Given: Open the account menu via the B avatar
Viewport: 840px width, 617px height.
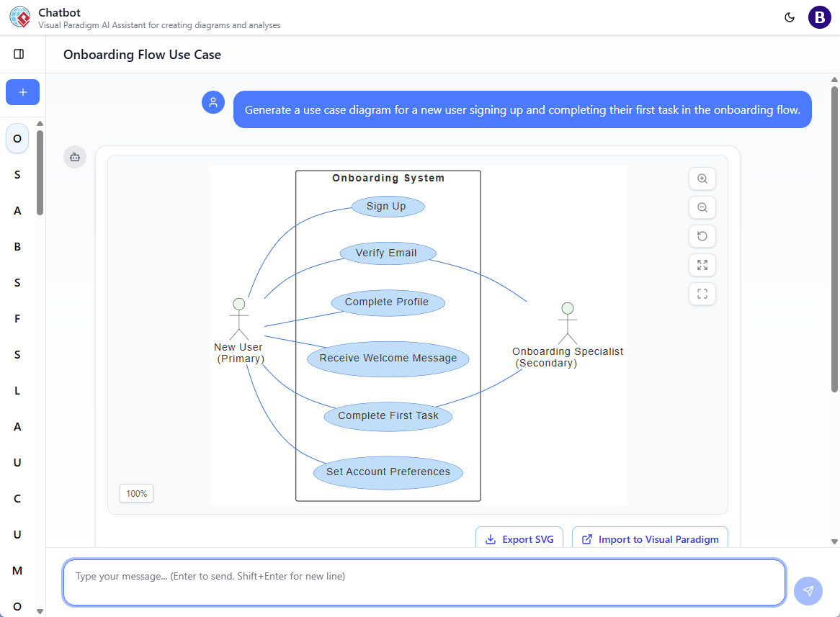Looking at the screenshot, I should (x=819, y=17).
